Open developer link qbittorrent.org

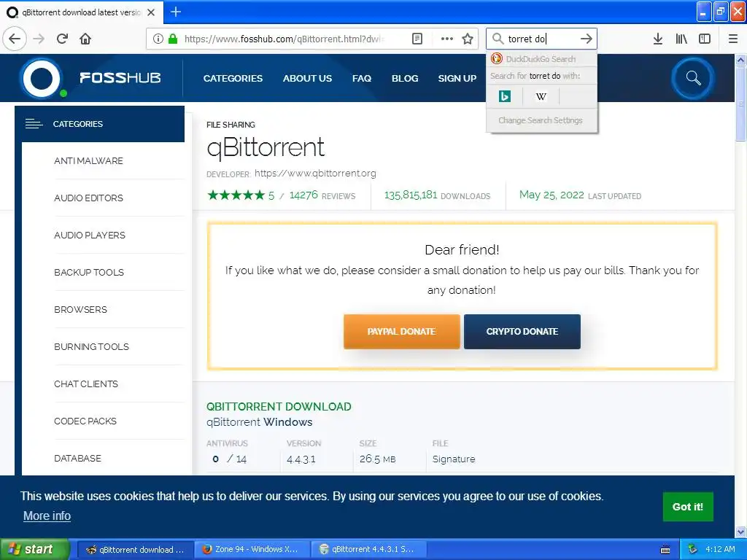pos(315,174)
